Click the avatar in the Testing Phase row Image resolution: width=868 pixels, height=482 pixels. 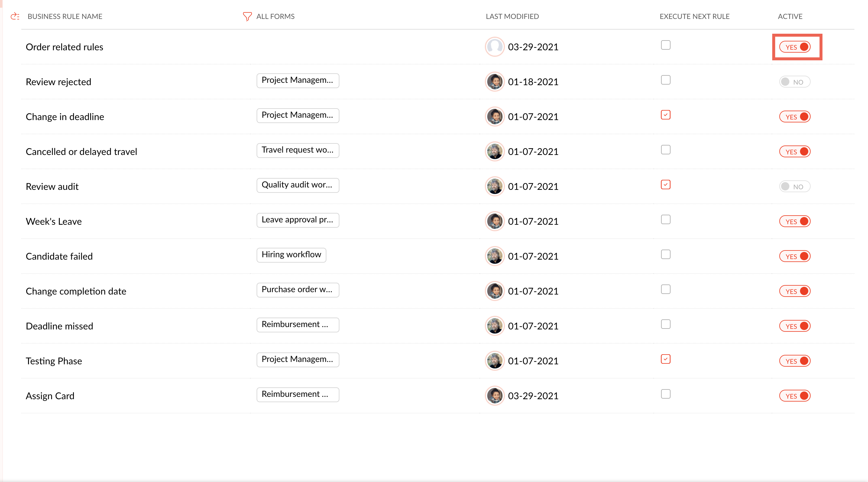tap(494, 361)
